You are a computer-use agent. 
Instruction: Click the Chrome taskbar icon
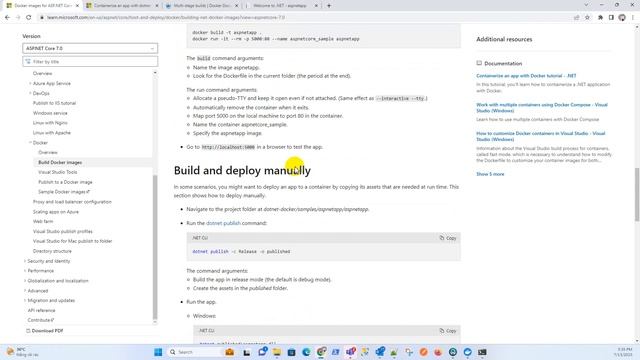(x=321, y=352)
